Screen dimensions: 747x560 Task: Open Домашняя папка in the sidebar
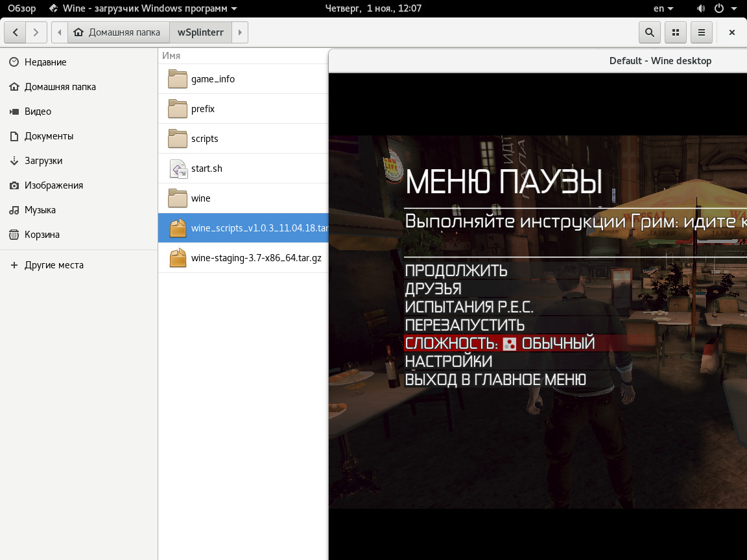pos(78,87)
